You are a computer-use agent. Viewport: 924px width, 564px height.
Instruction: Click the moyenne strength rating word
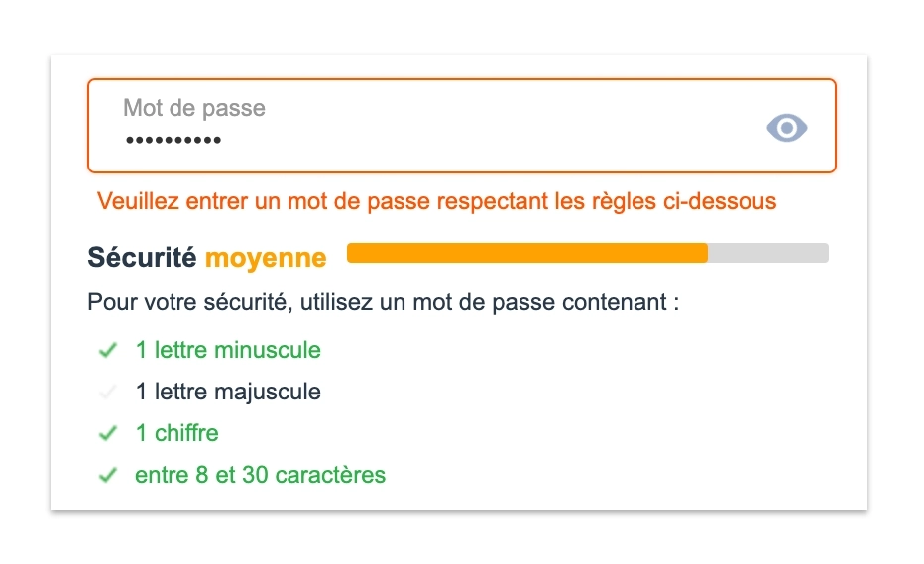[x=266, y=258]
